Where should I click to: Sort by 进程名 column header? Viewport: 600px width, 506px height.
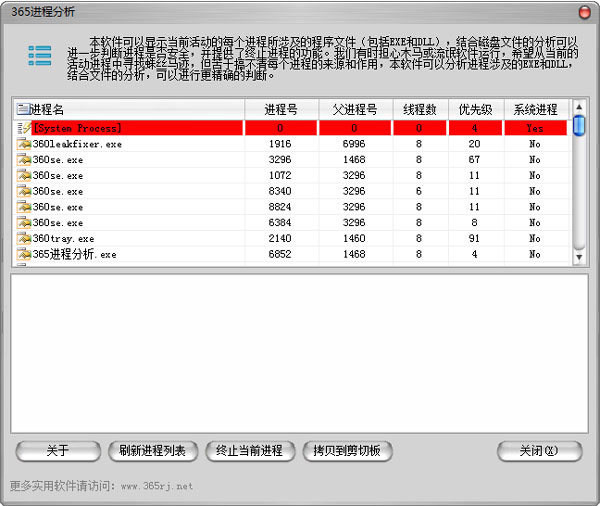tap(129, 109)
